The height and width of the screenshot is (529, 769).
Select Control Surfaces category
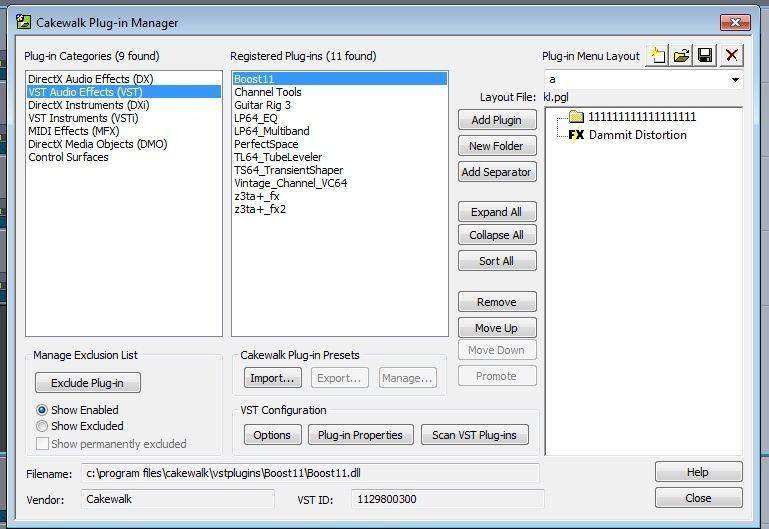[x=124, y=157]
